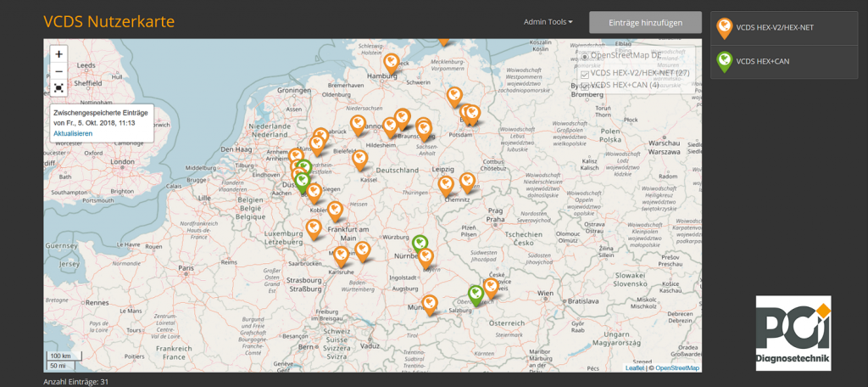Click the Einträge hinzufügen button
Viewport: 868px width, 387px height.
645,23
